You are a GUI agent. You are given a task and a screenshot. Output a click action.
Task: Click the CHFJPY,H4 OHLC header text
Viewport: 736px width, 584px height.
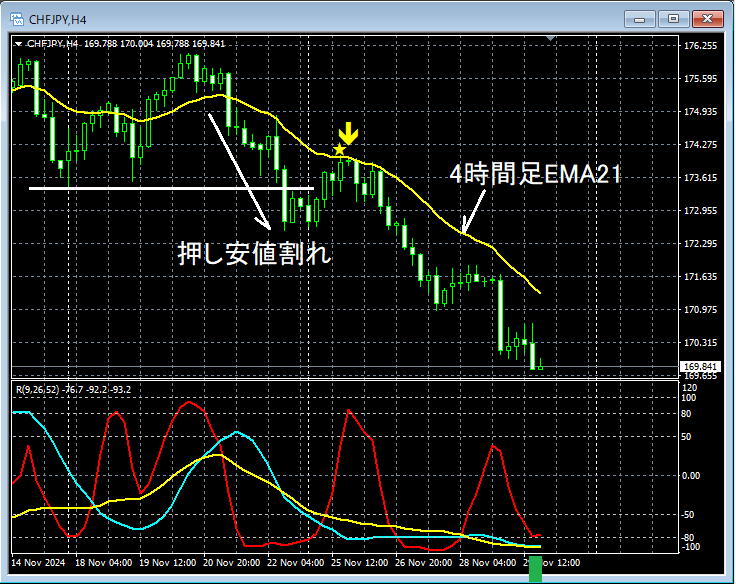click(x=126, y=44)
